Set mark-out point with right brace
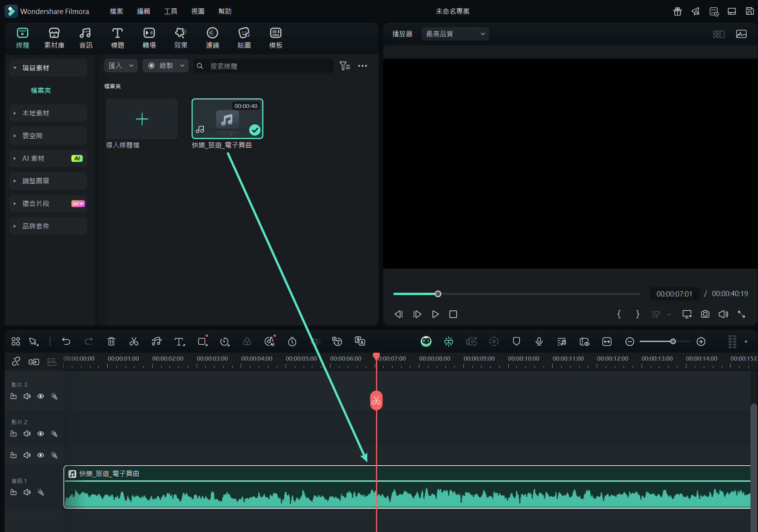Viewport: 758px width, 532px height. click(637, 314)
